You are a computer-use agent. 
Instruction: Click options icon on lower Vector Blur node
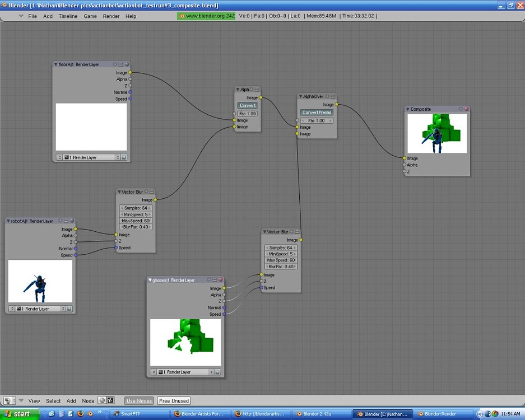click(298, 232)
